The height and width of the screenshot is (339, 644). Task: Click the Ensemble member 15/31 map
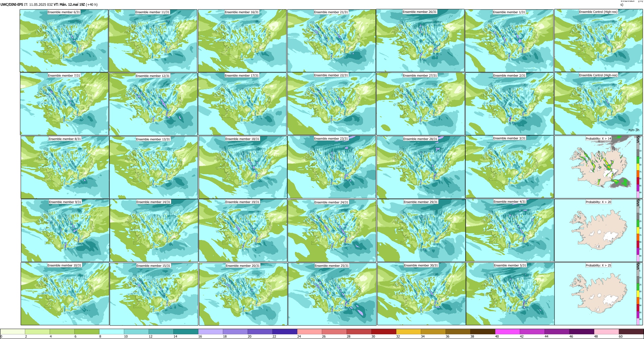coord(154,294)
